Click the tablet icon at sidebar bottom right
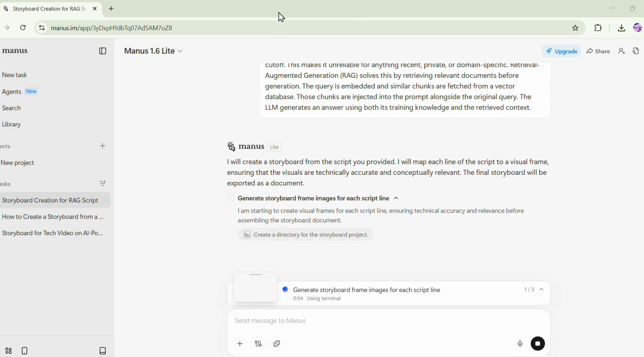This screenshot has width=644, height=357. [103, 351]
